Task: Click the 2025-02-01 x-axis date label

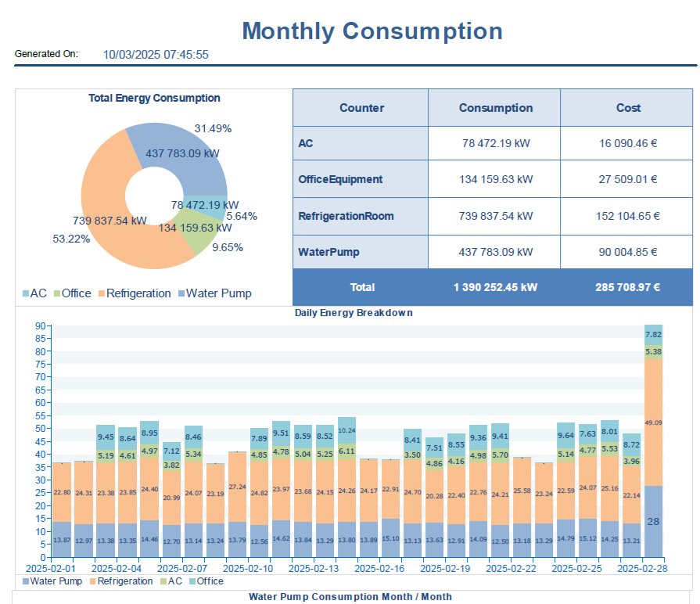Action: (x=51, y=568)
